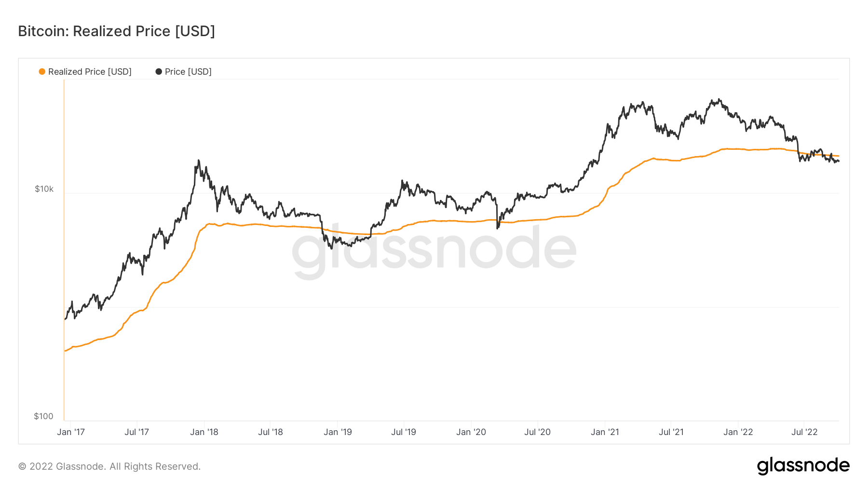The width and height of the screenshot is (868, 488).
Task: Click the $10k y-axis label
Action: click(x=44, y=189)
